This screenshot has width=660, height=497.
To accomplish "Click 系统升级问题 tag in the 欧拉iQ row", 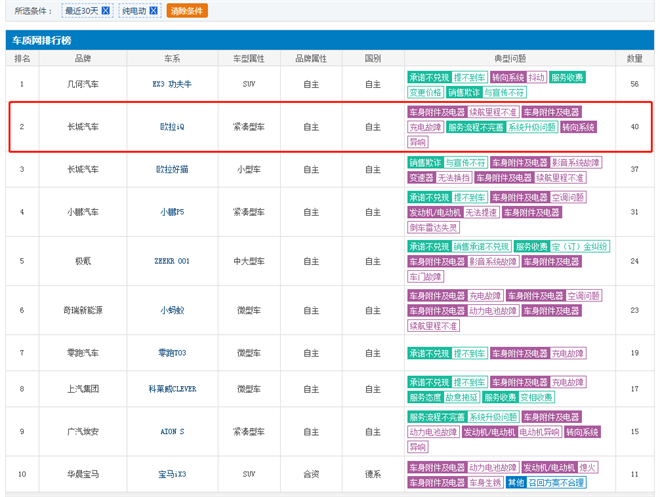I will (x=532, y=127).
